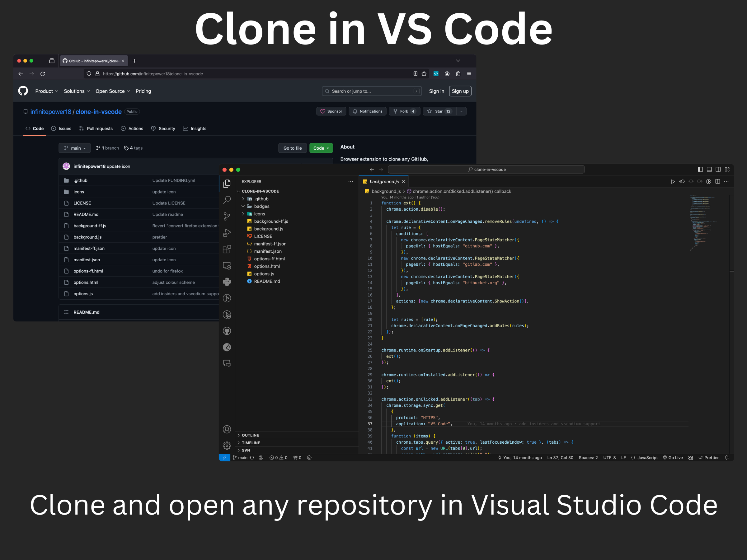Collapse CLONE-IN-VSCODE root section
Image resolution: width=747 pixels, height=560 pixels.
pyautogui.click(x=238, y=191)
